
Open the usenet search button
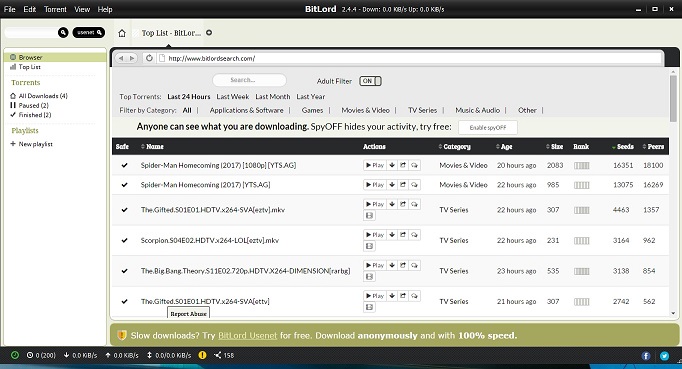[x=89, y=32]
